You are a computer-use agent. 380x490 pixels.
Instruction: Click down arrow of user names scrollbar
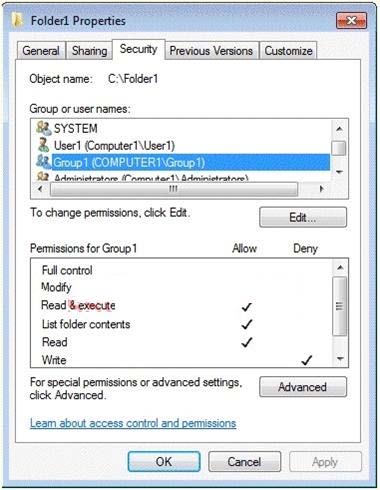(339, 172)
